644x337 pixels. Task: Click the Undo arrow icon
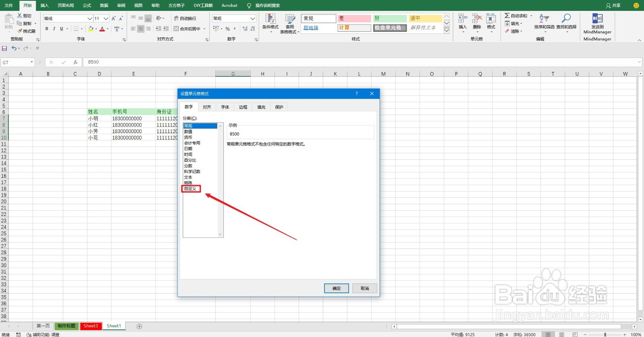[14, 48]
